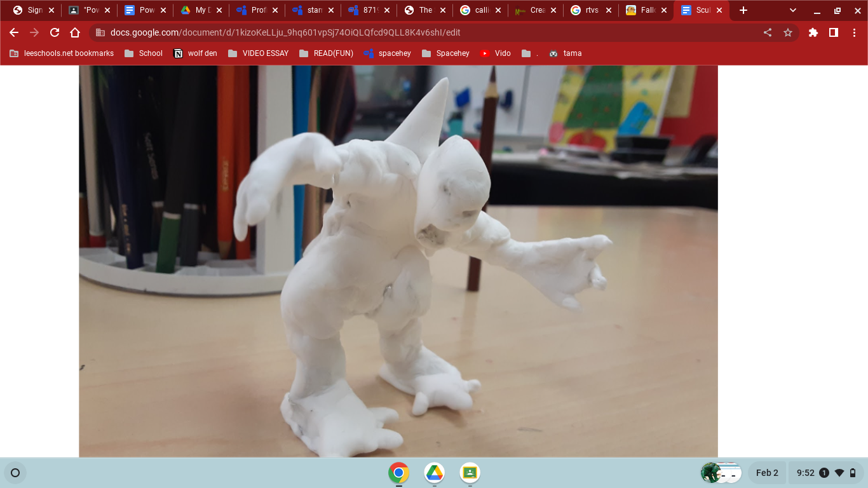
Task: Bookmark this page via the star icon
Action: point(788,32)
